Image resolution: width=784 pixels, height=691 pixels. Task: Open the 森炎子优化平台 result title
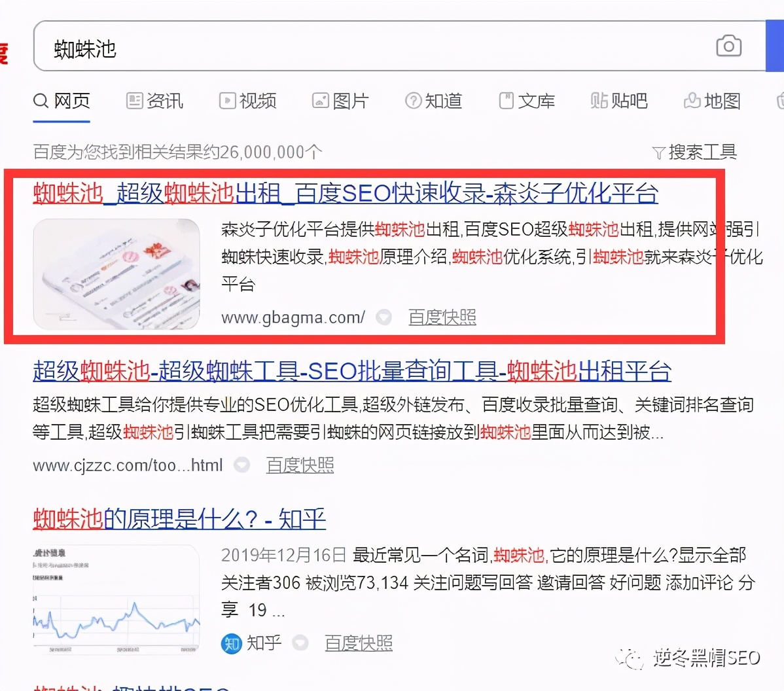[x=346, y=193]
